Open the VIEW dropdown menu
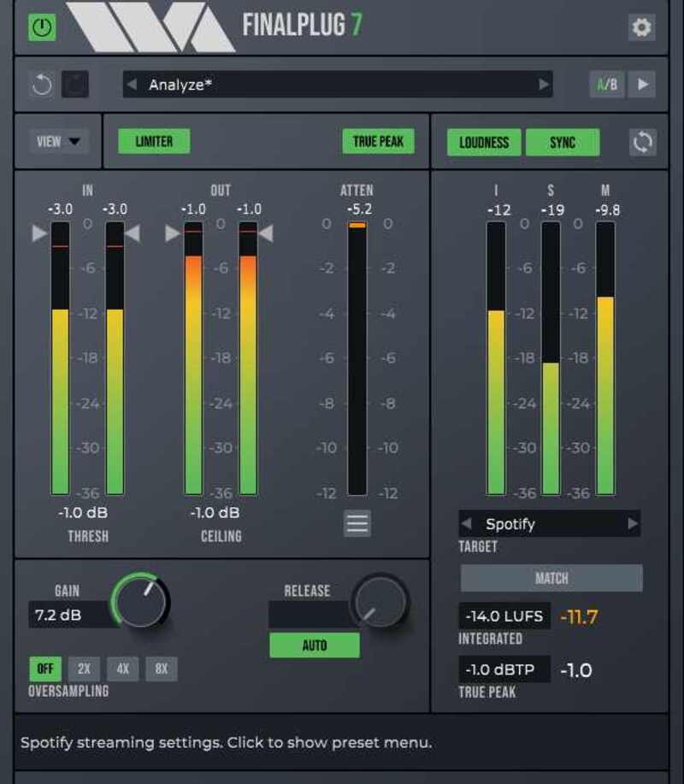Image resolution: width=684 pixels, height=784 pixels. (x=58, y=142)
